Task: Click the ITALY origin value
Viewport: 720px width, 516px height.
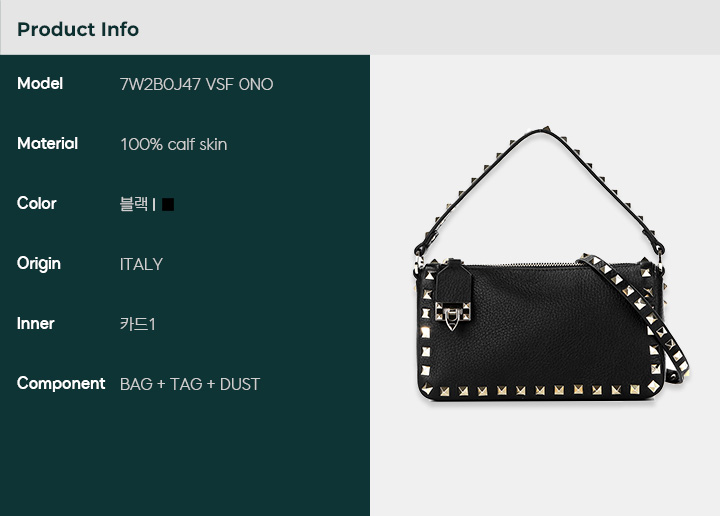Action: [141, 264]
